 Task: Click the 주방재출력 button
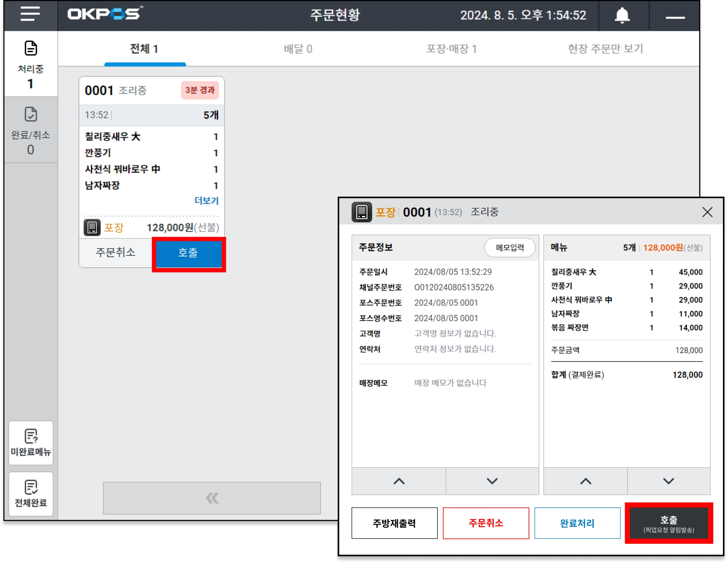click(x=394, y=523)
